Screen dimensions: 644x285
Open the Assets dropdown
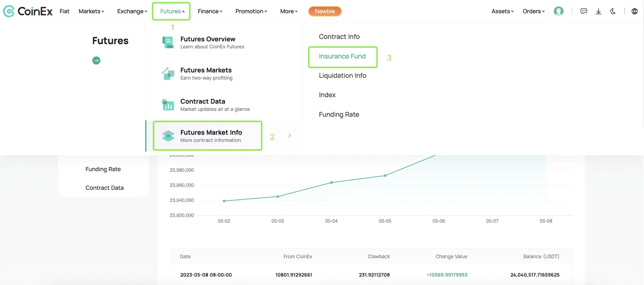pos(502,11)
